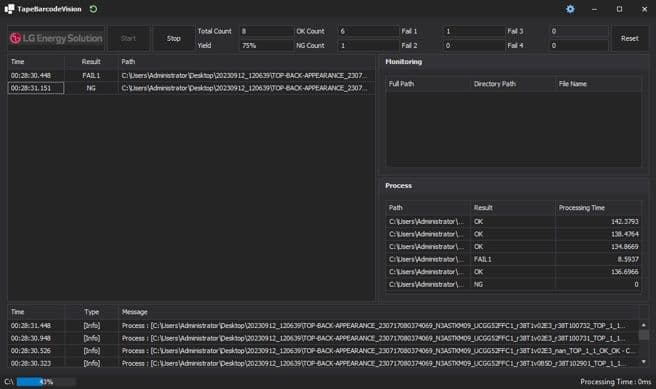Click the TapeBarcodeVision app logo icon
656x389 pixels.
[x=9, y=9]
